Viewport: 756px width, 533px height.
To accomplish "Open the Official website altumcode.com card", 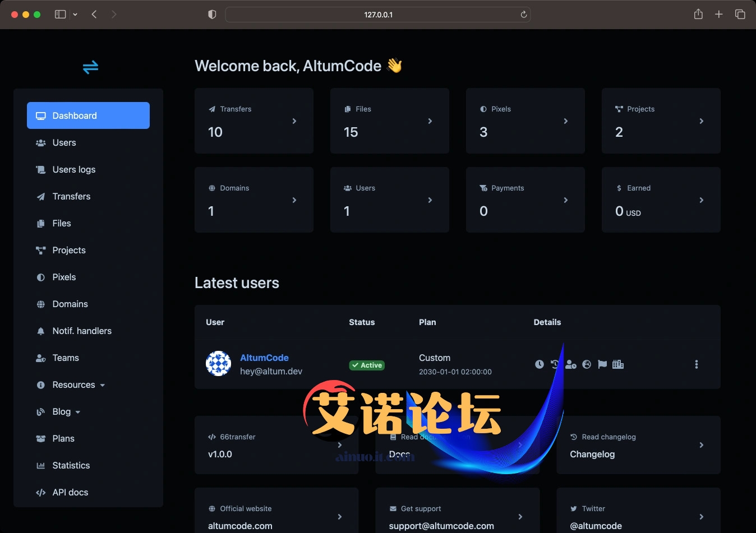I will (276, 511).
